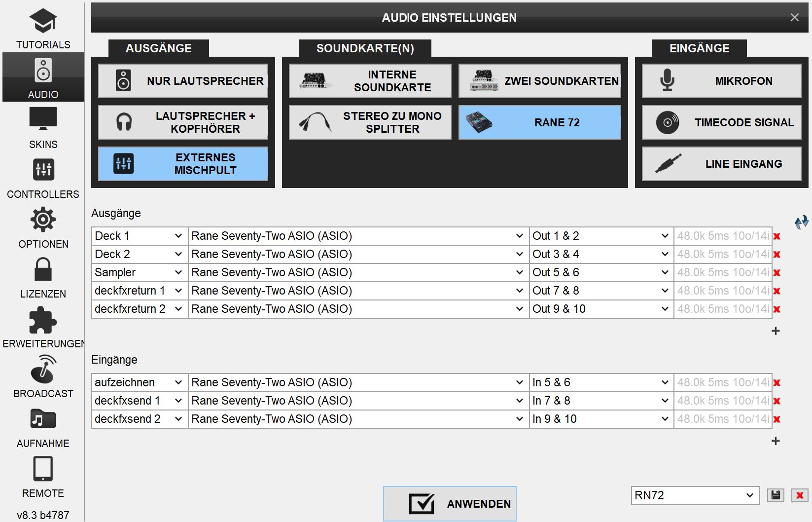
Task: Open the RN72 config preset dropdown
Action: click(695, 495)
